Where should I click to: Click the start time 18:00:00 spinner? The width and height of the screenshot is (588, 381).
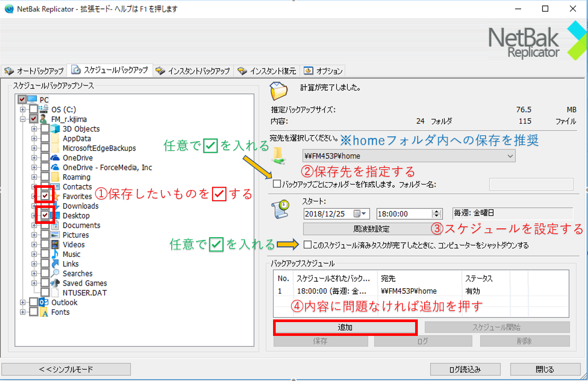pyautogui.click(x=437, y=214)
